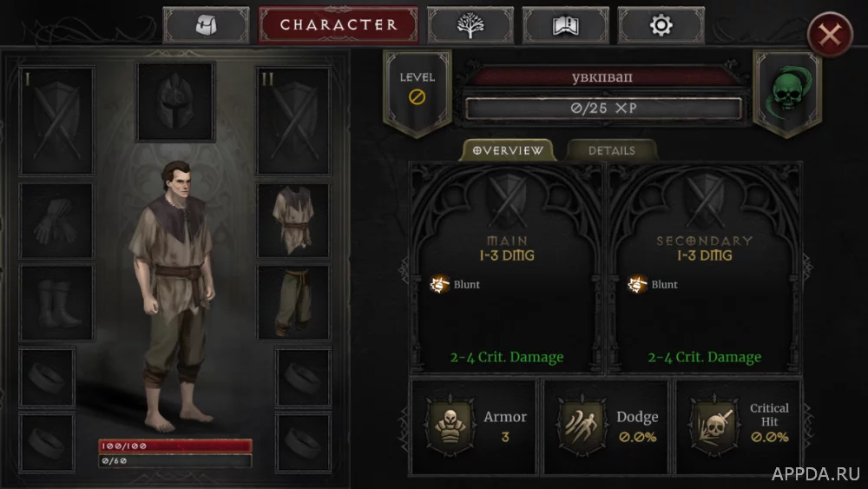Viewport: 868px width, 489px height.
Task: Click the Armor stat icon
Action: tap(450, 426)
